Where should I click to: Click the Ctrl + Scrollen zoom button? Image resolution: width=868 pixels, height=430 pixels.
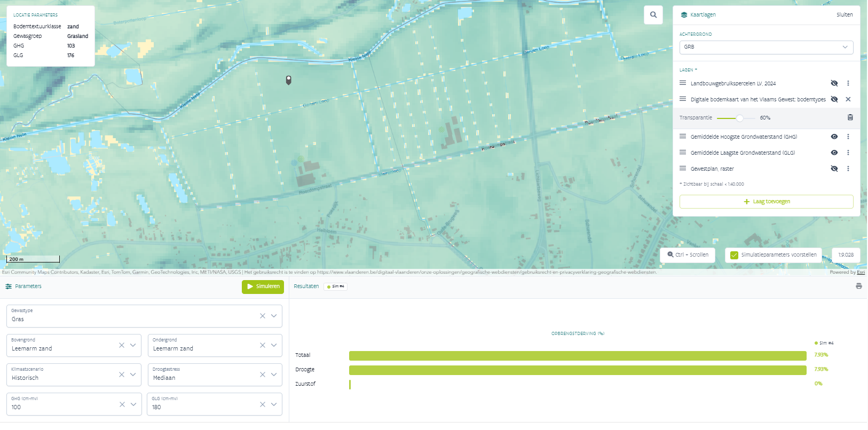688,255
